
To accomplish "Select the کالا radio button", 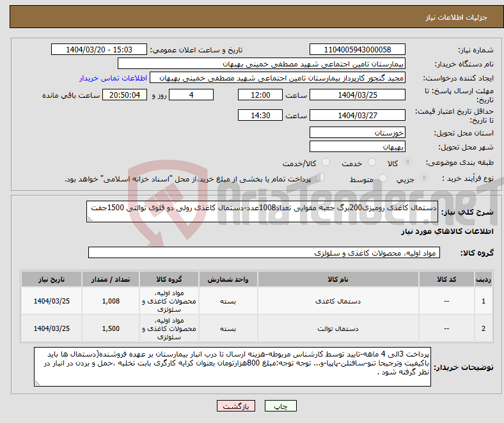I will (x=407, y=162).
